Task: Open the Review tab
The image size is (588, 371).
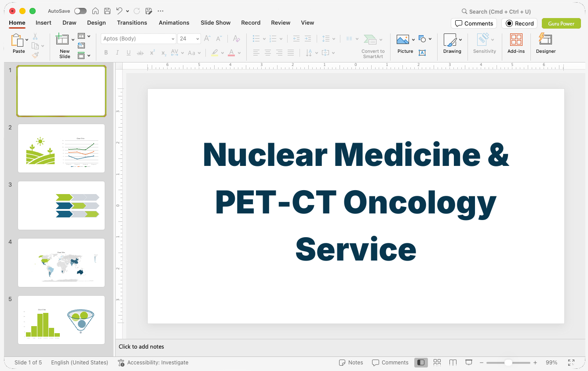Action: click(281, 23)
